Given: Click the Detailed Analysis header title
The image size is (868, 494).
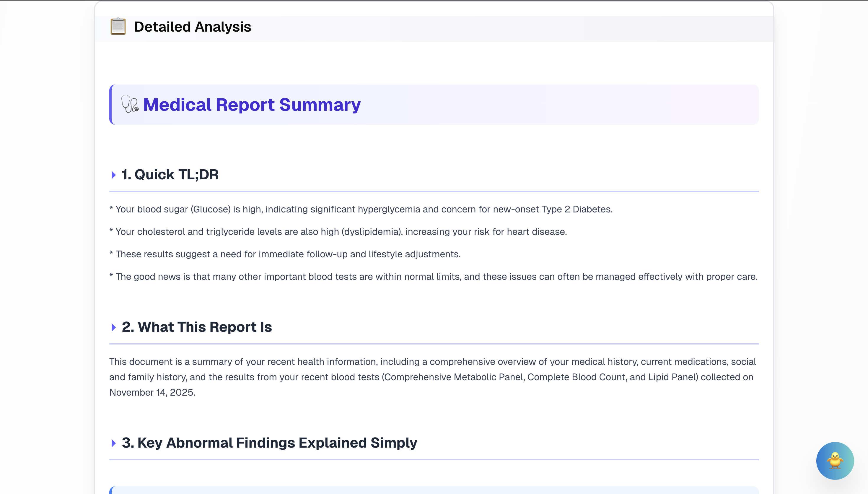Looking at the screenshot, I should [x=193, y=27].
